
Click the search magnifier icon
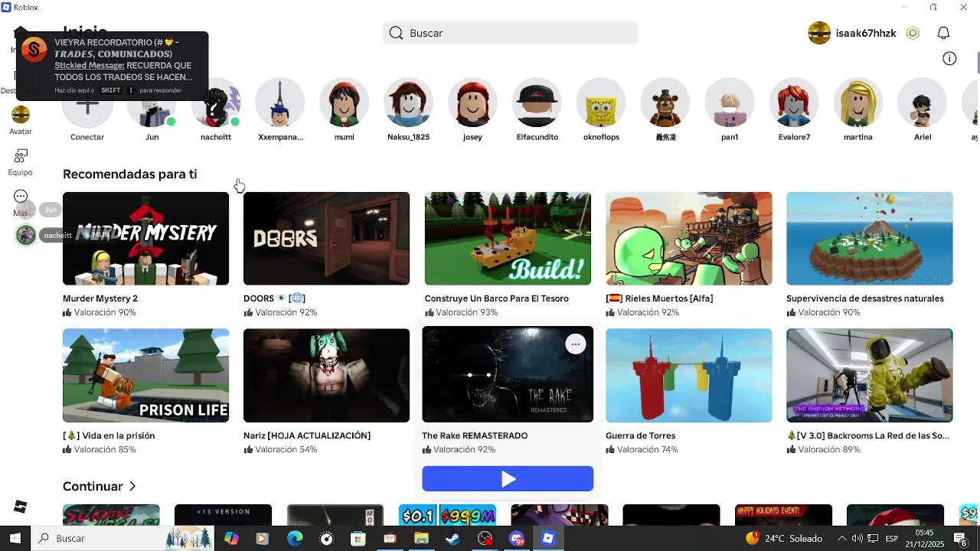[396, 33]
